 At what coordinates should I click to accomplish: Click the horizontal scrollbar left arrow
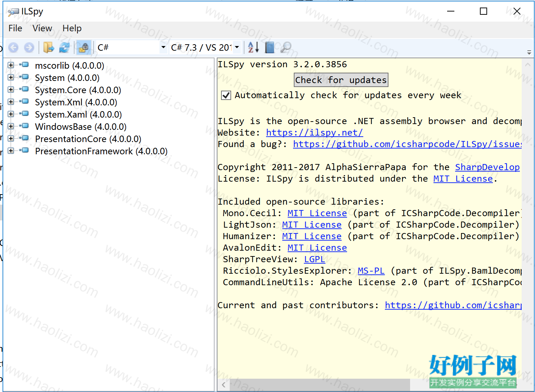[224, 385]
